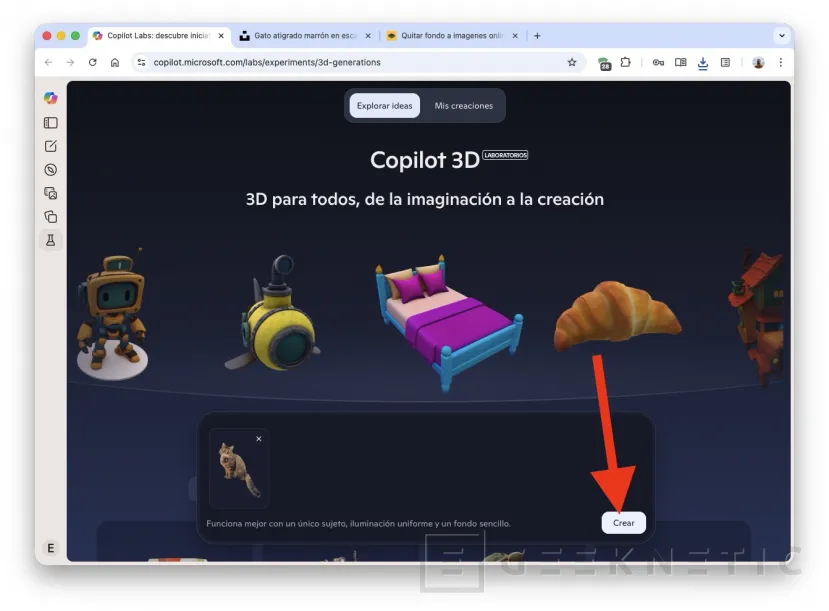This screenshot has height=611, width=829.
Task: Click the fox image thumbnail
Action: tap(239, 470)
